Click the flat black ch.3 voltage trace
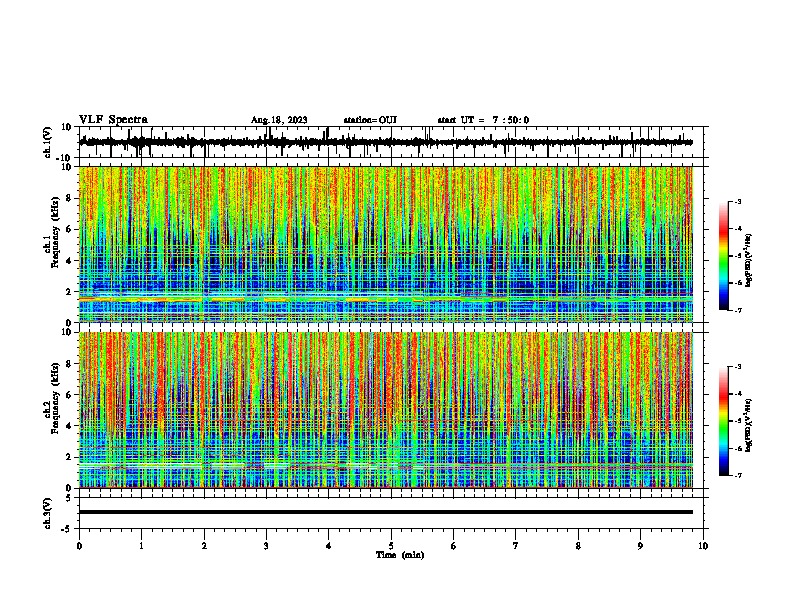 tap(385, 512)
